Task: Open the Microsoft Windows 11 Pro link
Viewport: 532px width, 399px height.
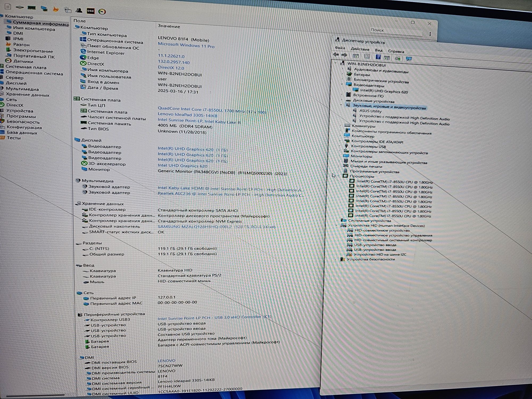Action: pos(186,45)
